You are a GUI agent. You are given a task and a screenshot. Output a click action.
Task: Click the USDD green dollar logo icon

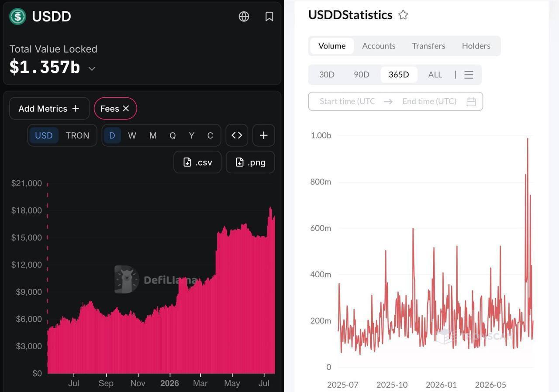point(18,17)
